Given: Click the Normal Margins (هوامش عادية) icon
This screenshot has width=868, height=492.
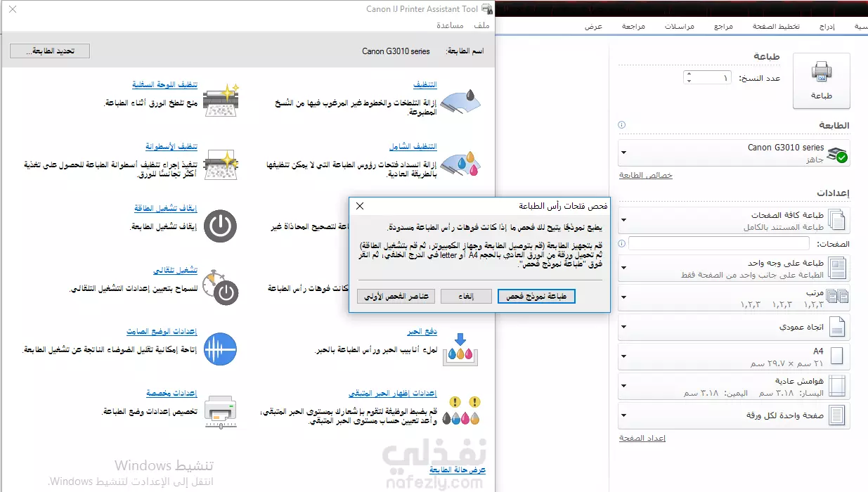Looking at the screenshot, I should 837,385.
